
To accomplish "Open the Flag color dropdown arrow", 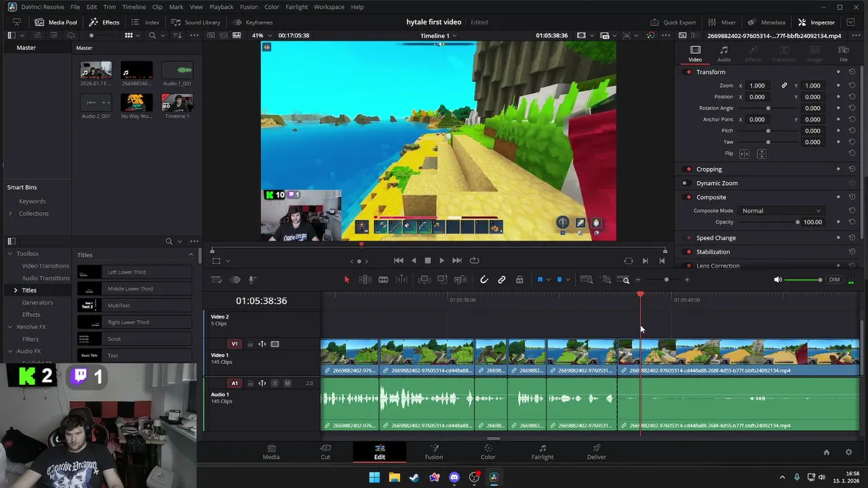I will pos(548,279).
